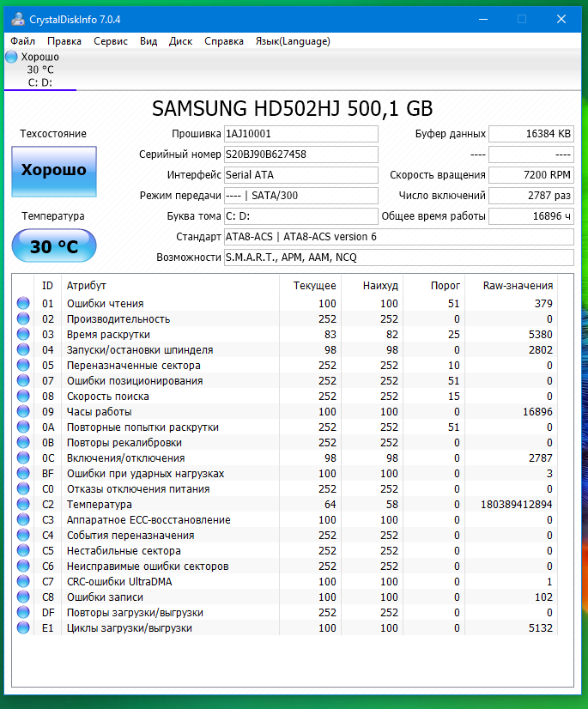The image size is (588, 709).
Task: Open the Правка menu
Action: pos(64,41)
